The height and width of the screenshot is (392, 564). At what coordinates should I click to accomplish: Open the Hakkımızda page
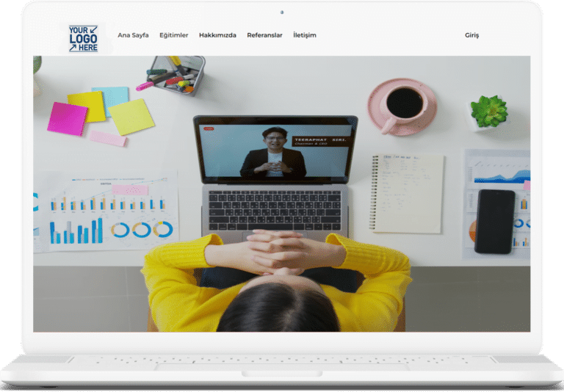(217, 35)
